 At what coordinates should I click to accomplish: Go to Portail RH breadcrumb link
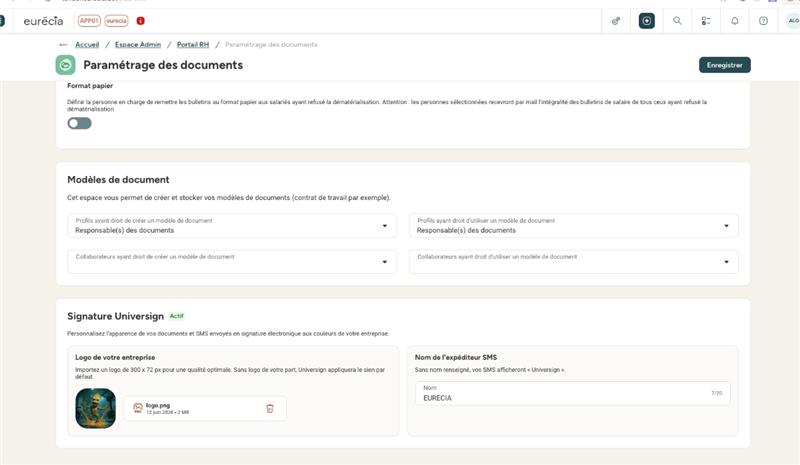[x=193, y=45]
